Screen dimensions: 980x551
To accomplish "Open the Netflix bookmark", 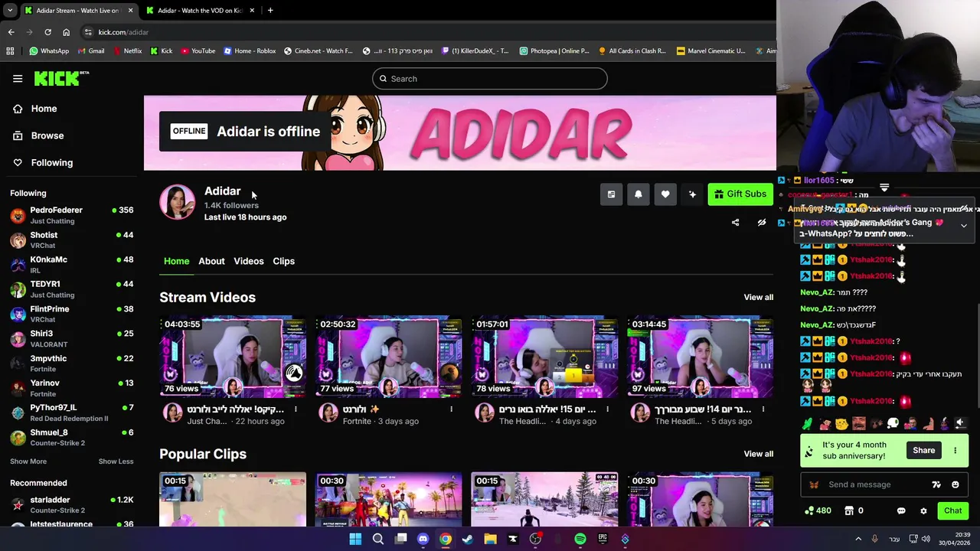I will coord(127,51).
